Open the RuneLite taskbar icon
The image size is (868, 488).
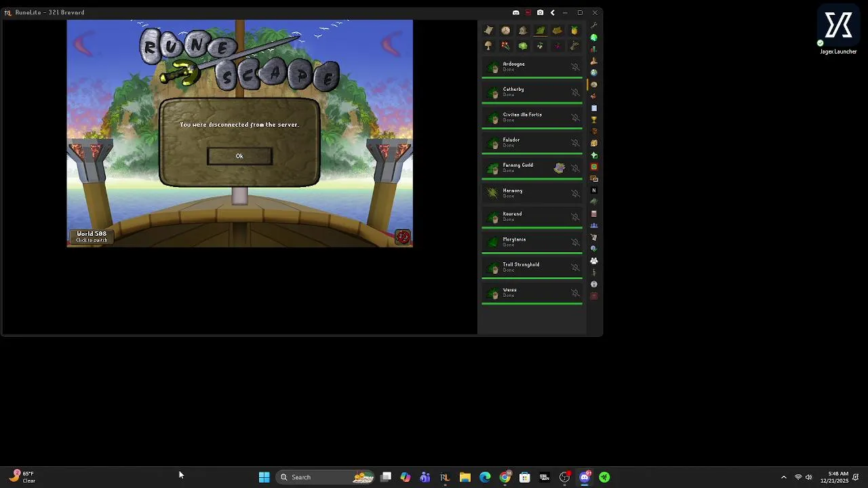pyautogui.click(x=445, y=477)
